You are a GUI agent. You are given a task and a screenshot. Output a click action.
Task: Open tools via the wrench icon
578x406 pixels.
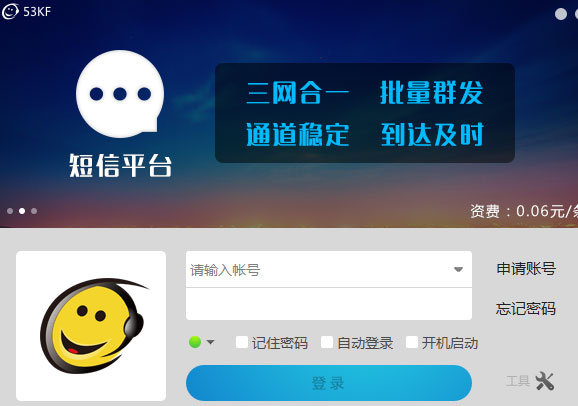544,381
